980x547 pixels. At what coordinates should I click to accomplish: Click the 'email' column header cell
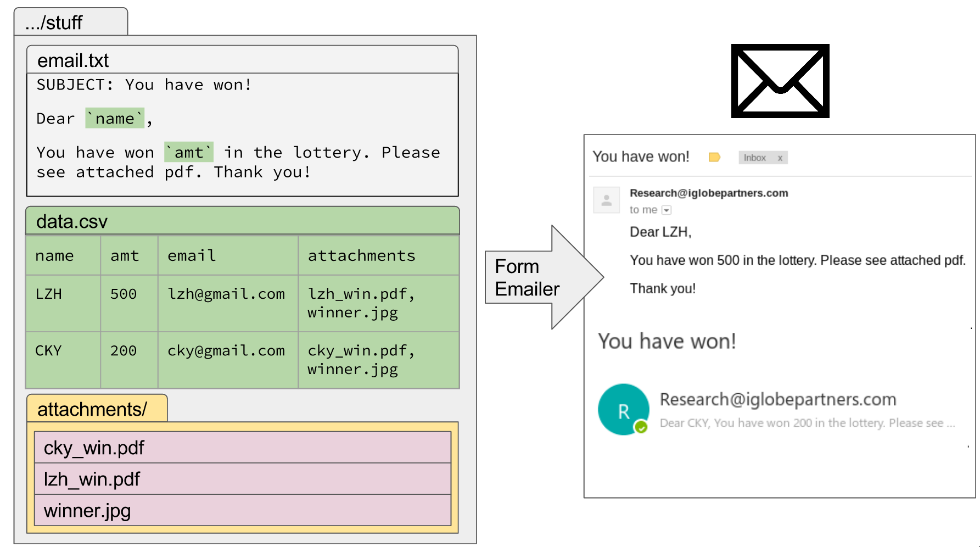click(x=228, y=255)
